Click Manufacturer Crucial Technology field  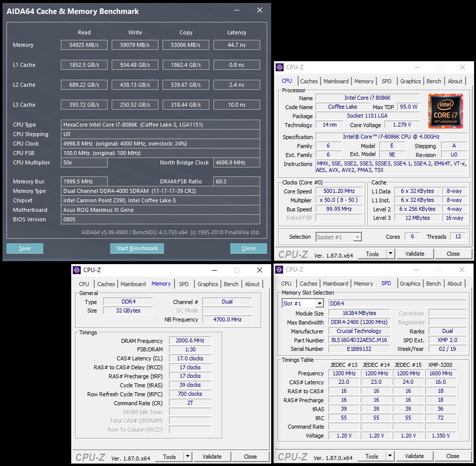click(x=359, y=331)
